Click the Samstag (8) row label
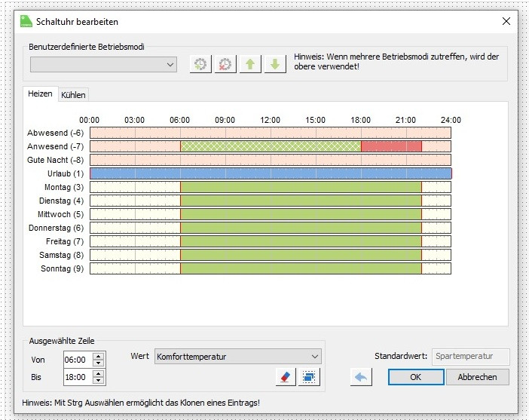Screen dimensions: 529x420 pyautogui.click(x=61, y=255)
